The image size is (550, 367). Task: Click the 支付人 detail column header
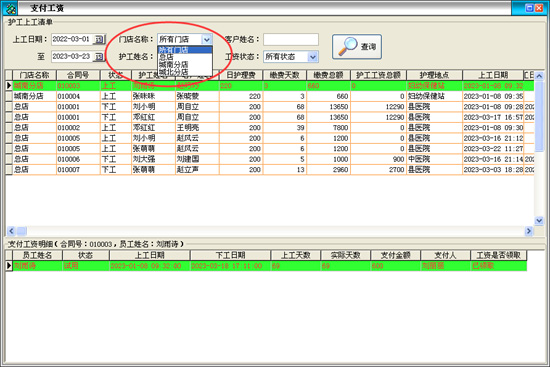click(445, 255)
